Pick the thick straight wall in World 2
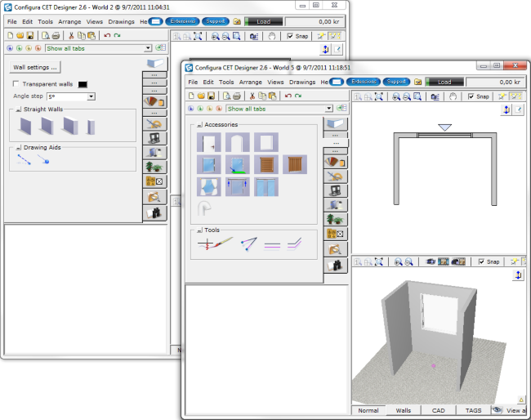This screenshot has height=420, width=531. pos(70,126)
